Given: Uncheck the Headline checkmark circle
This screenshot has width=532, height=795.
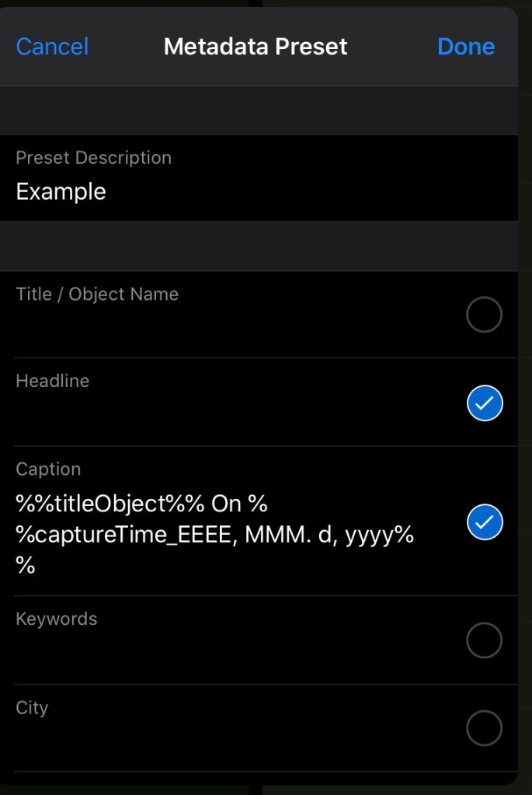Looking at the screenshot, I should 485,403.
